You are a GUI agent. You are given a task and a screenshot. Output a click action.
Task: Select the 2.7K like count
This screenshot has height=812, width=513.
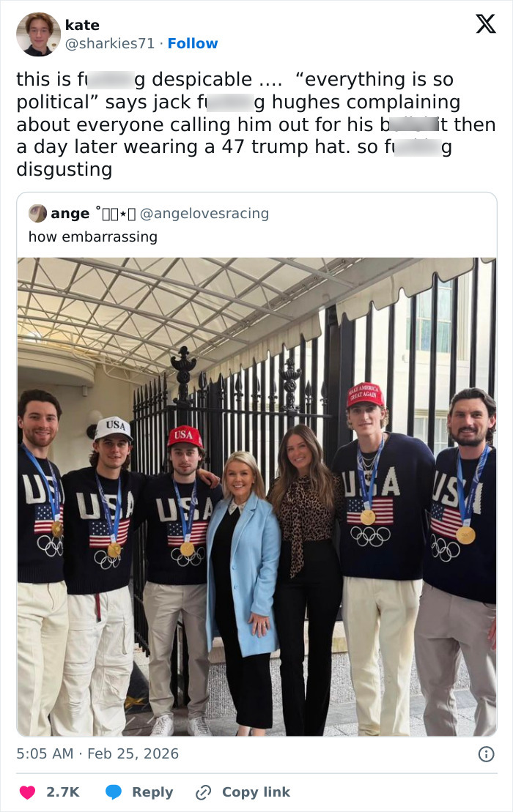click(62, 791)
